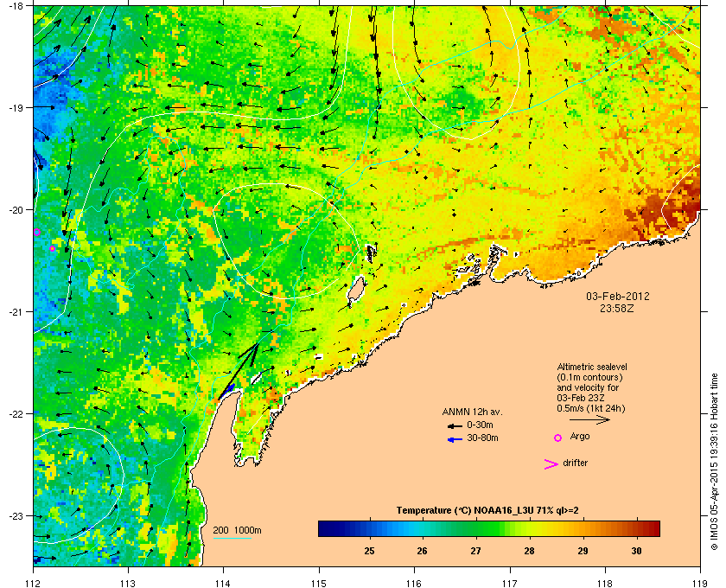Screen dimensions: 726x588
Task: Click the '114' longitude tick label
Action: click(x=223, y=583)
